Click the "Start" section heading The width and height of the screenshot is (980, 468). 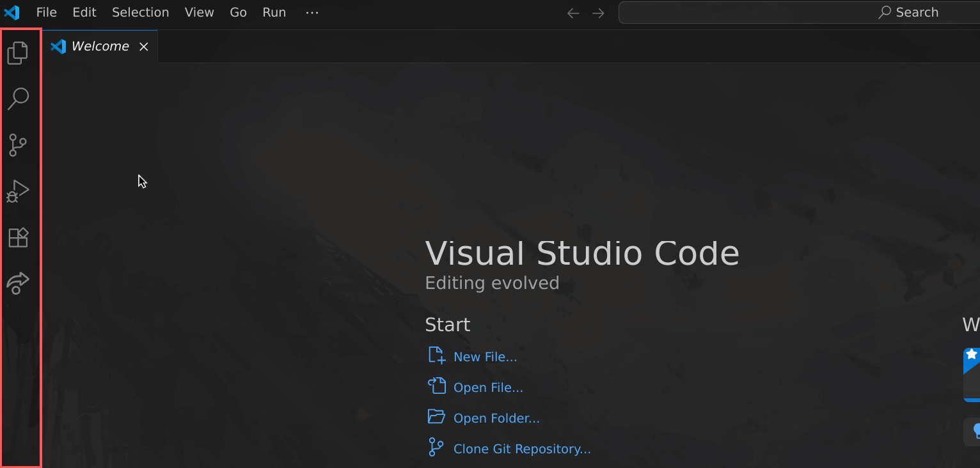coord(448,325)
